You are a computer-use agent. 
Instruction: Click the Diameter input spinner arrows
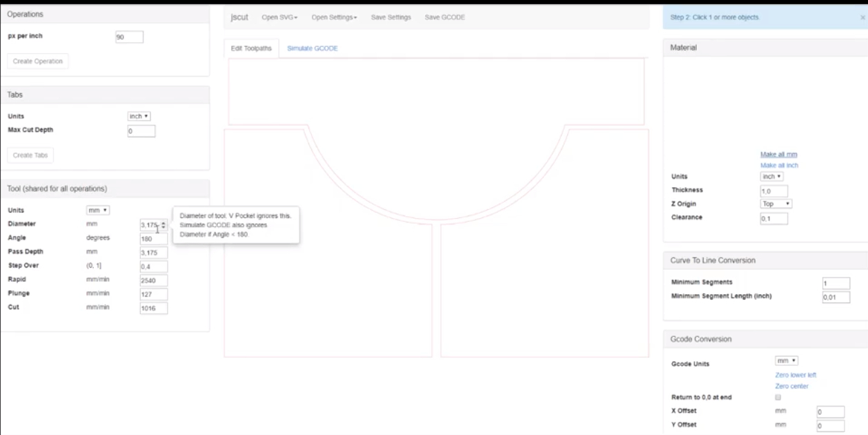click(x=164, y=225)
